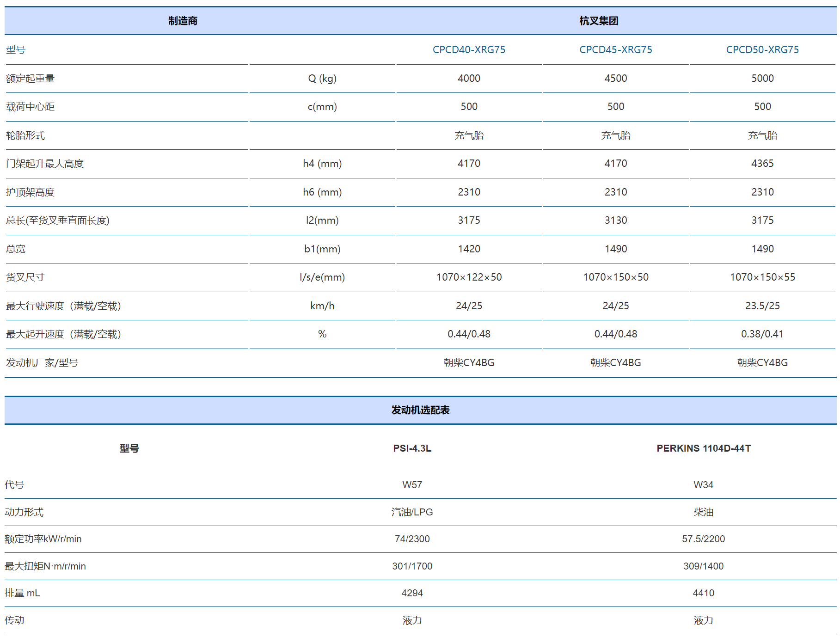Click the l2(mm) unit cell
The image size is (840, 643).
pos(322,220)
